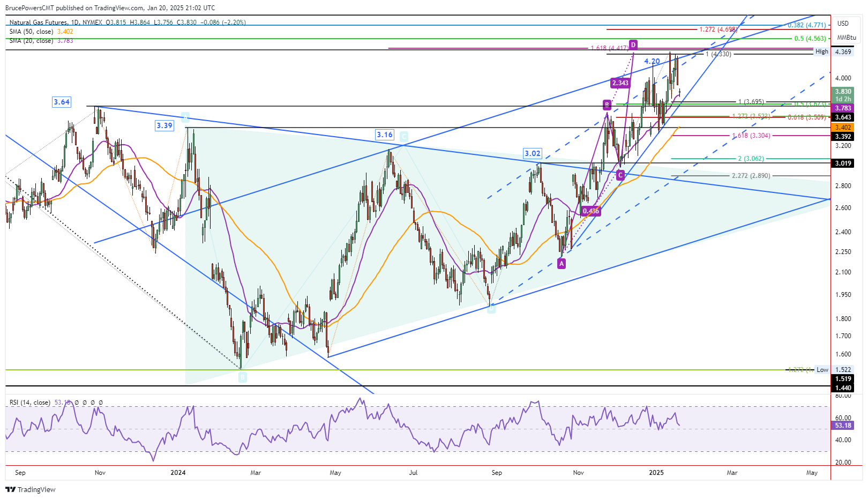Click the current price 3.830 label
The height and width of the screenshot is (499, 868).
843,92
